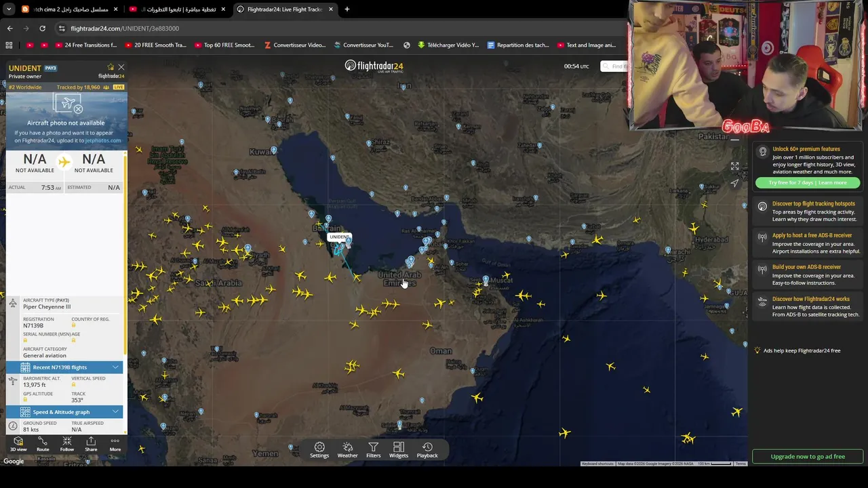868x488 pixels.
Task: Click the aircraft type airplane icon
Action: coord(13,304)
